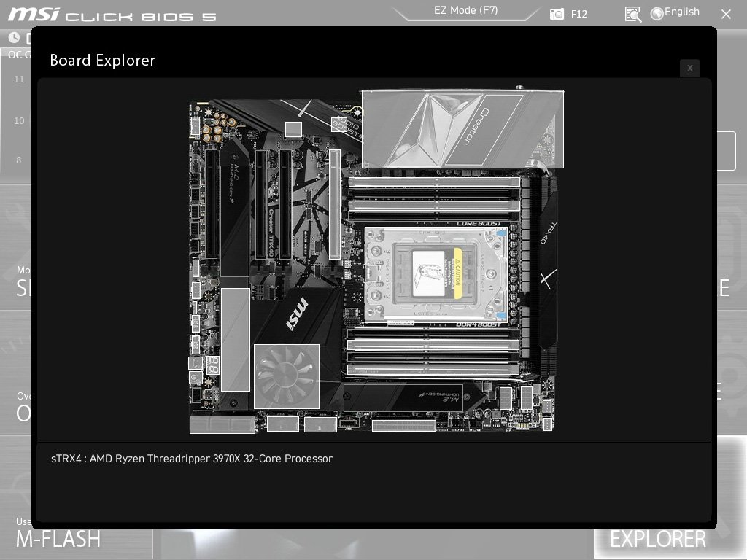747x560 pixels.
Task: Select the first highlighted DIMM slot below DDR4 Boost
Action: (433, 344)
